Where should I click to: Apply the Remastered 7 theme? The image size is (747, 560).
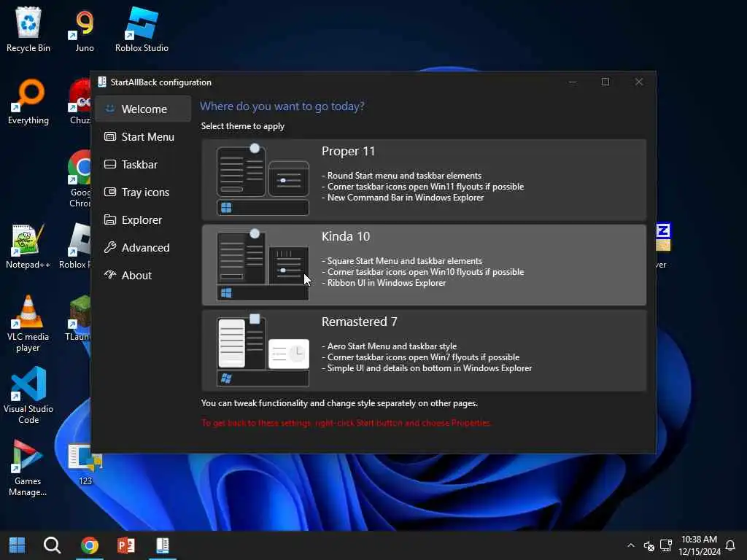424,351
